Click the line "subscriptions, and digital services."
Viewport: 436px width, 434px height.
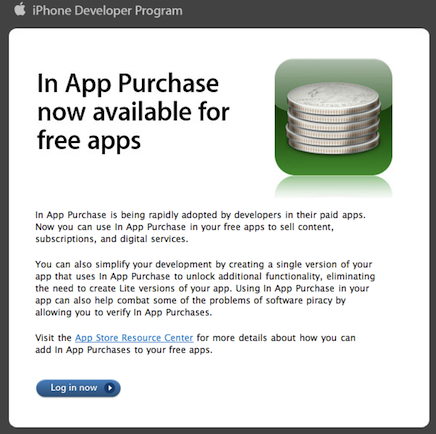pyautogui.click(x=112, y=239)
